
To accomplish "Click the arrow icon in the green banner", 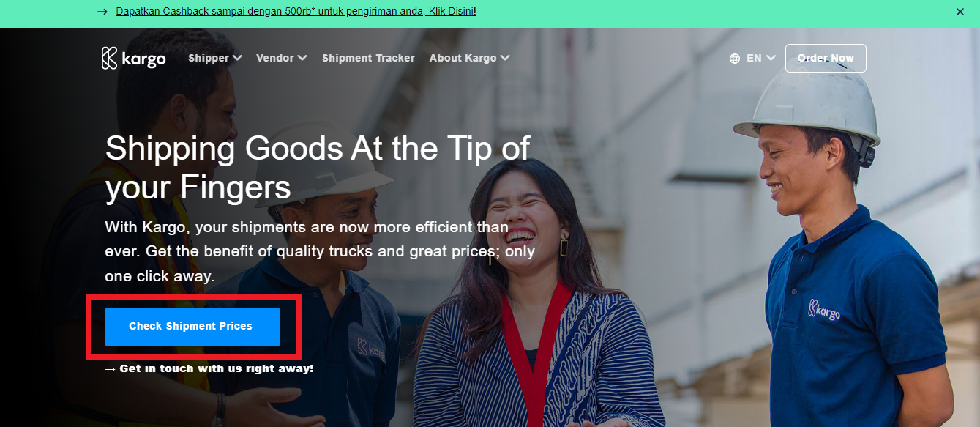I will [102, 12].
